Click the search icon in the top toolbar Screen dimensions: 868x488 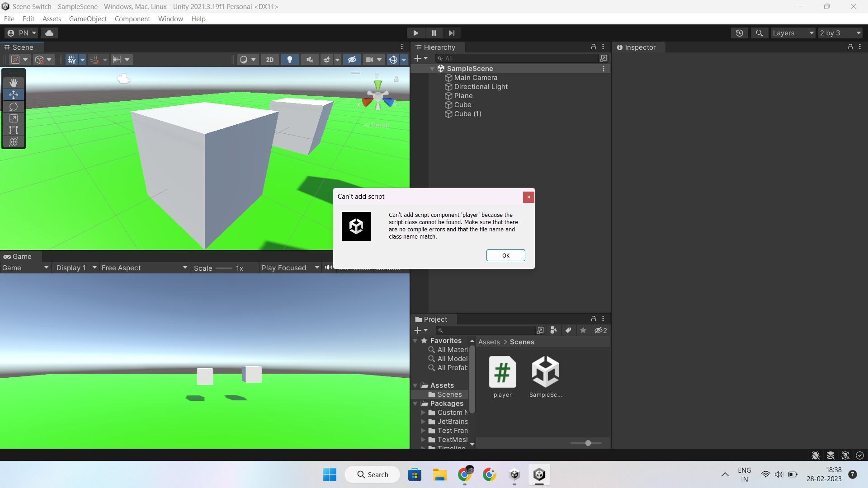[x=759, y=33]
